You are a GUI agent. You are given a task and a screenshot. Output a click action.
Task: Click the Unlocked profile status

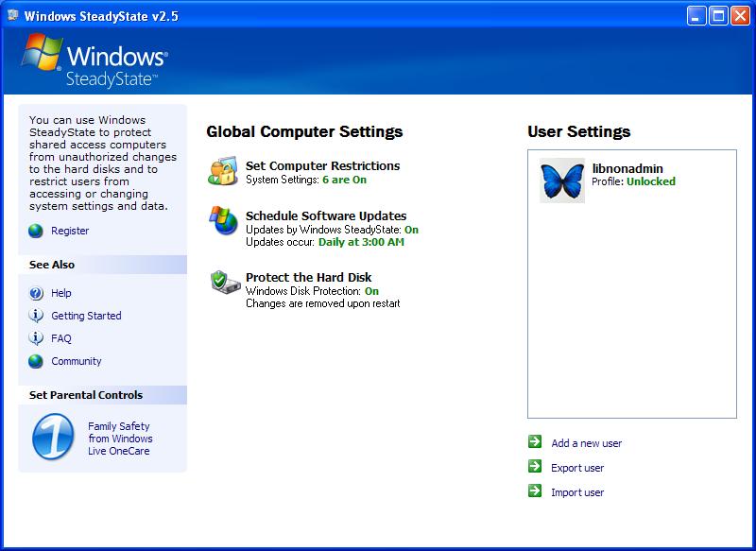coord(651,181)
